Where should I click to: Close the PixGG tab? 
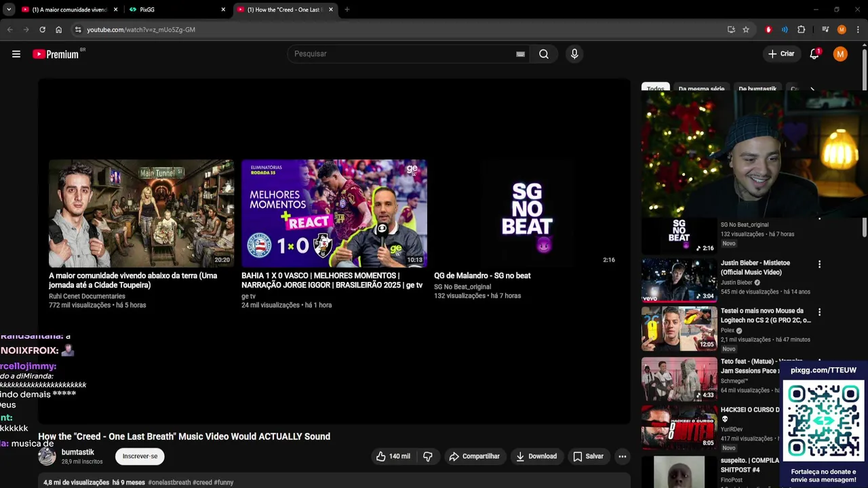click(223, 9)
